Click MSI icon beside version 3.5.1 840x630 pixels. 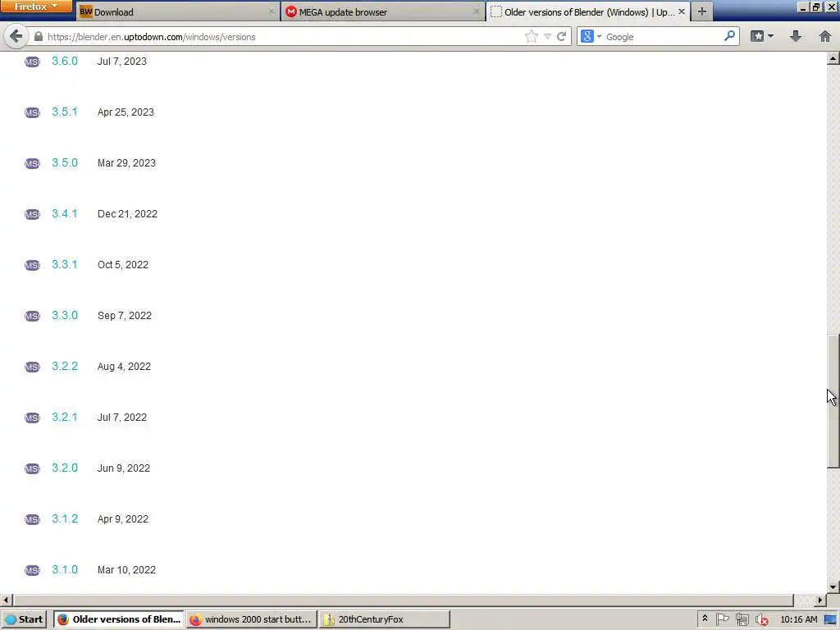click(x=32, y=112)
